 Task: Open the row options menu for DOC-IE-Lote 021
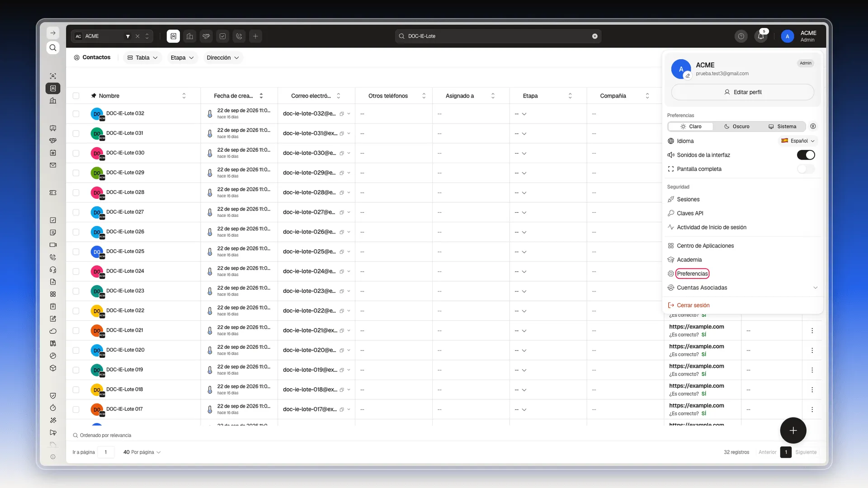tap(812, 331)
